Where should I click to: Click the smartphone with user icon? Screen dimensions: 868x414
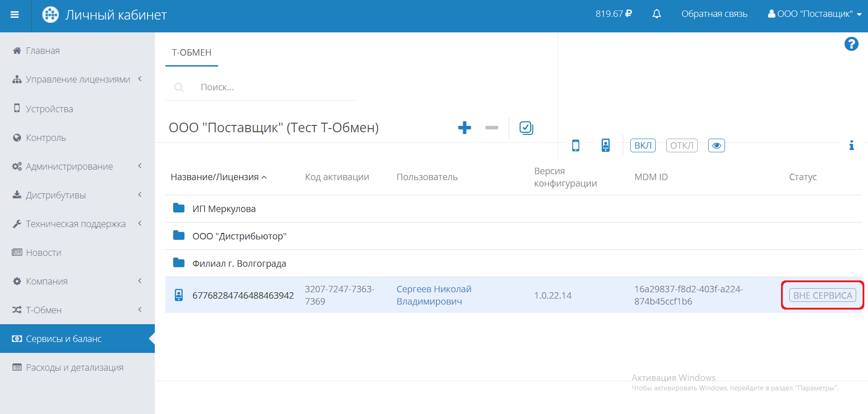(606, 145)
